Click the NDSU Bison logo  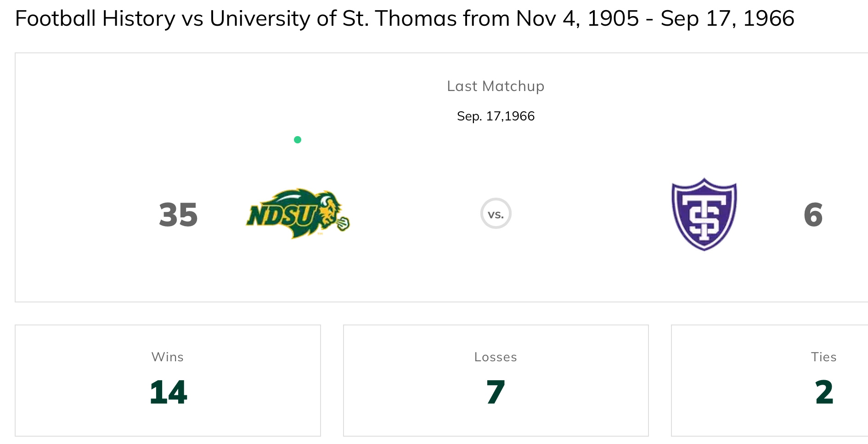point(298,214)
